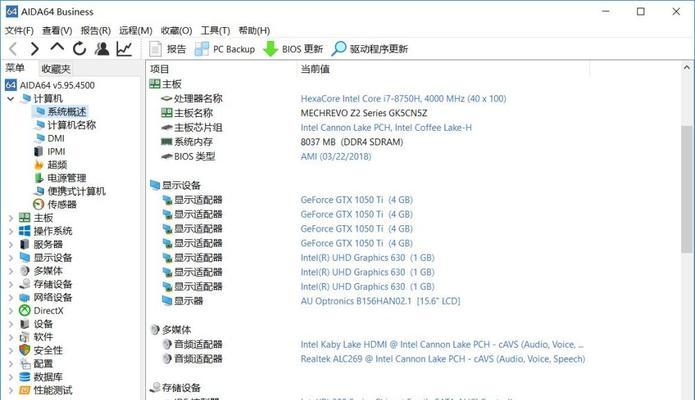Click the 数据库 database icon in tree
Image resolution: width=695 pixels, height=400 pixels.
coord(25,377)
